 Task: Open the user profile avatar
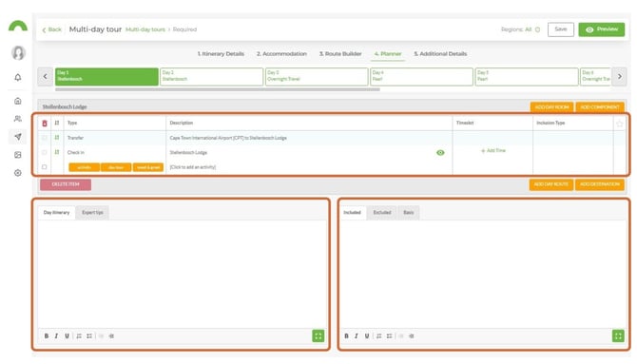tap(18, 53)
